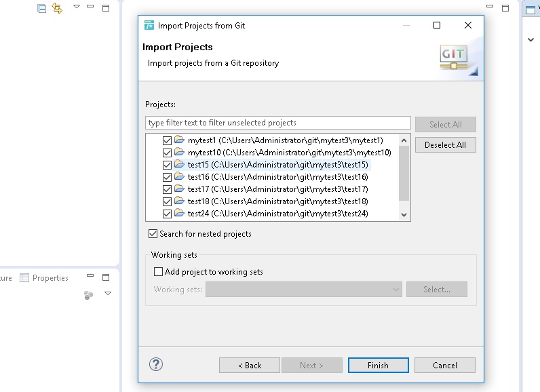Image resolution: width=540 pixels, height=392 pixels.
Task: Open the dialog help question mark icon
Action: coord(156,364)
